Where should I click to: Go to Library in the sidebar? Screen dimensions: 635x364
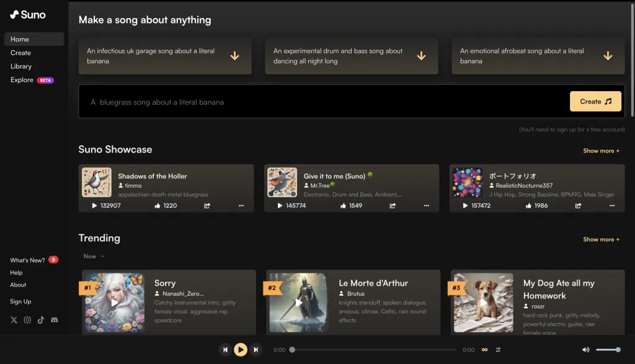[x=21, y=66]
